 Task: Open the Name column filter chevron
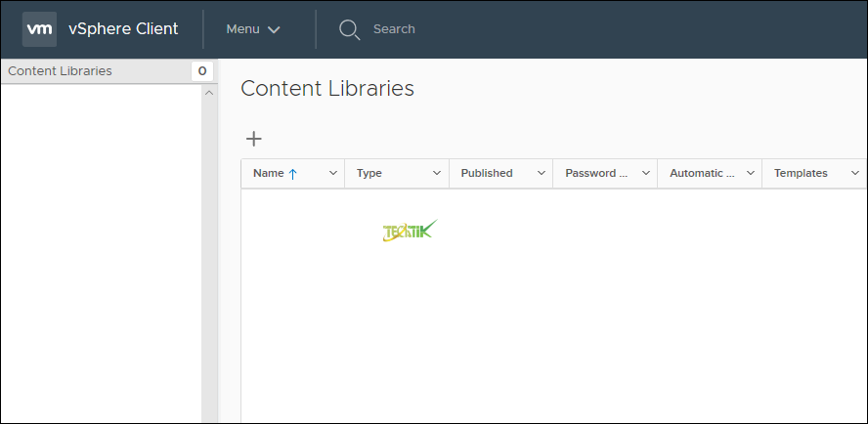(x=333, y=173)
